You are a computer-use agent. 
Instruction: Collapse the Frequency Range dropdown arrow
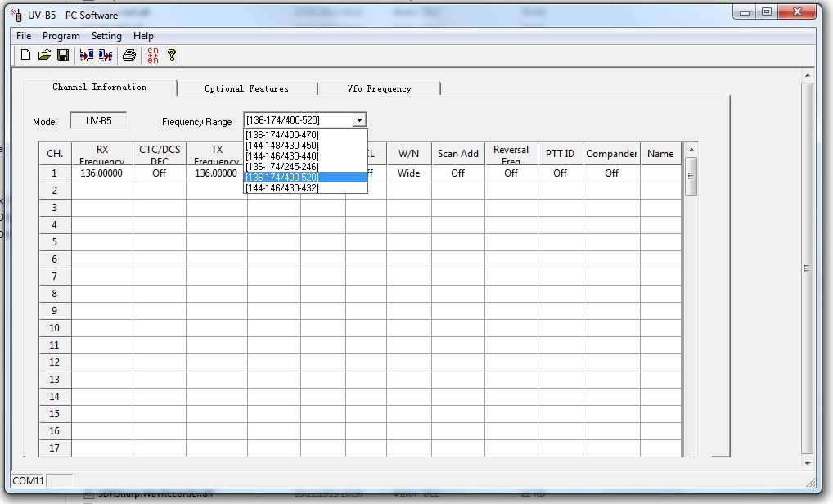pos(360,120)
